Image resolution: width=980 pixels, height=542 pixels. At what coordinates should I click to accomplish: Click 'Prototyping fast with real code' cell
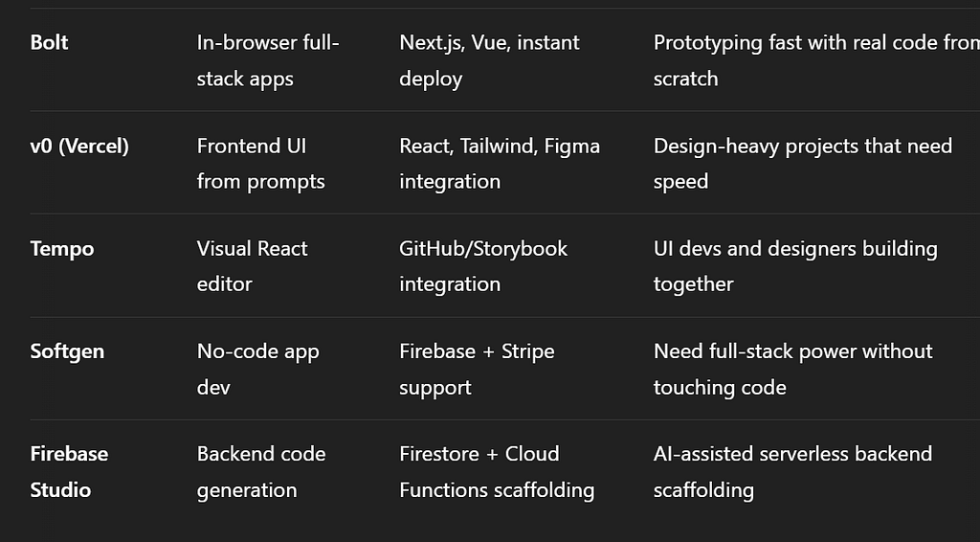816,60
